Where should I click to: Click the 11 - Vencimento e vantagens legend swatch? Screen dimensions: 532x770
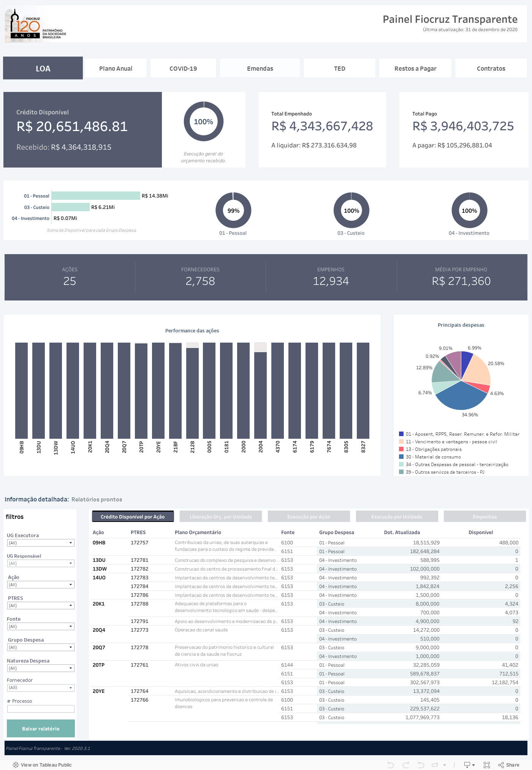point(401,441)
